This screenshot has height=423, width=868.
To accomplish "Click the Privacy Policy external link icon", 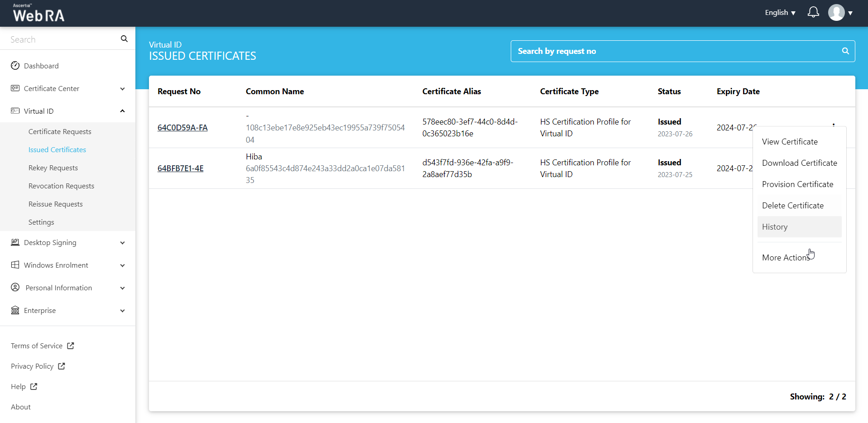I will pos(62,366).
